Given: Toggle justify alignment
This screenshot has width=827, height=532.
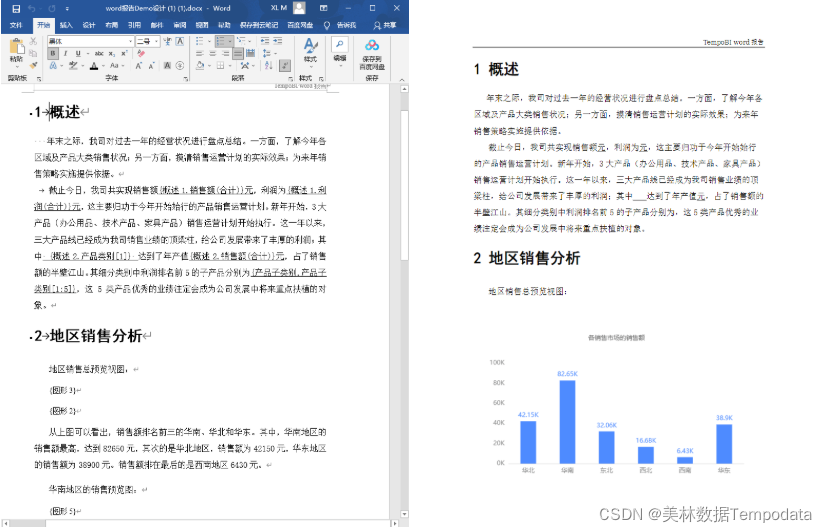Looking at the screenshot, I should 238,53.
